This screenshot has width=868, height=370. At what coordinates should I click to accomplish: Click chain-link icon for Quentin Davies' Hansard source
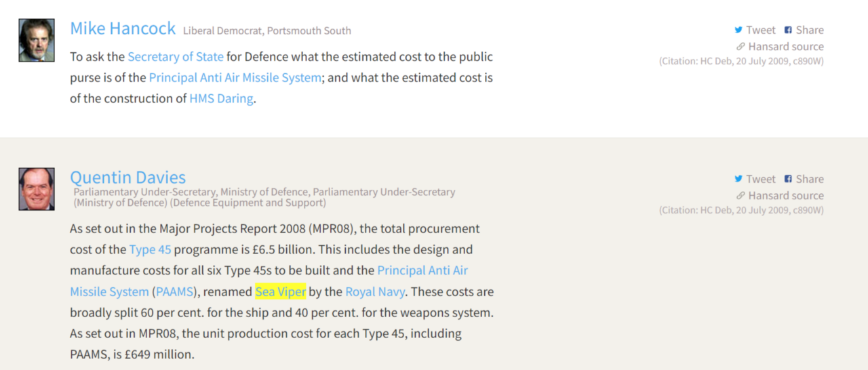[741, 196]
